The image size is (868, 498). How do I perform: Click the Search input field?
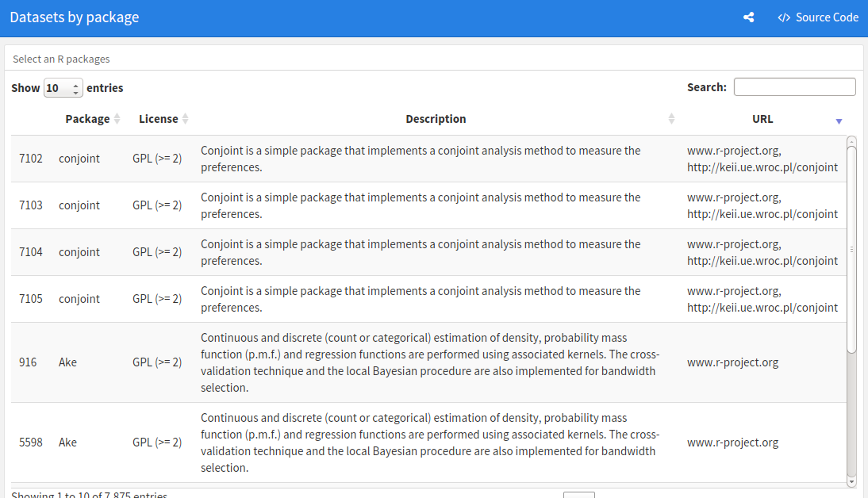pos(795,87)
